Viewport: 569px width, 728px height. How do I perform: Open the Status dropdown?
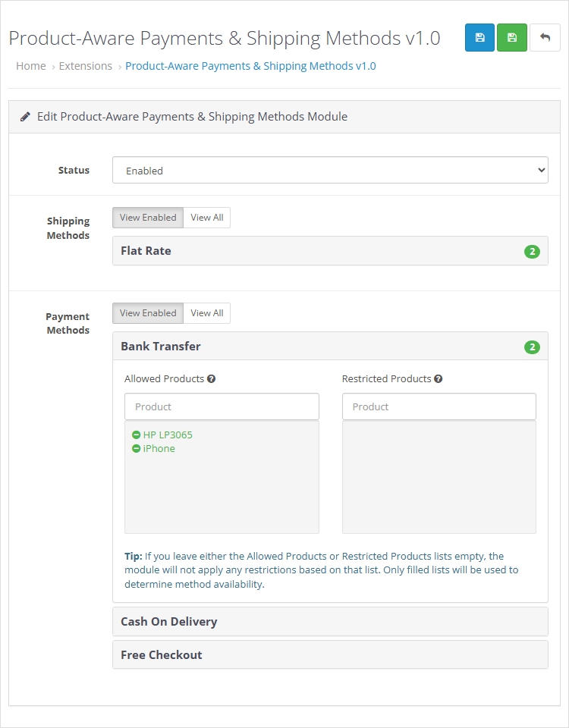[x=330, y=171]
